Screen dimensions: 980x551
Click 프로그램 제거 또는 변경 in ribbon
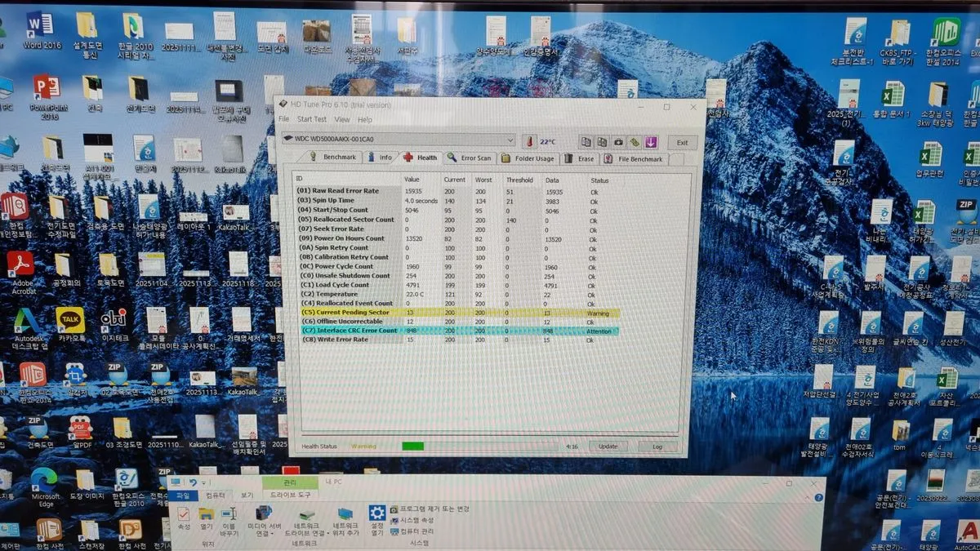430,509
